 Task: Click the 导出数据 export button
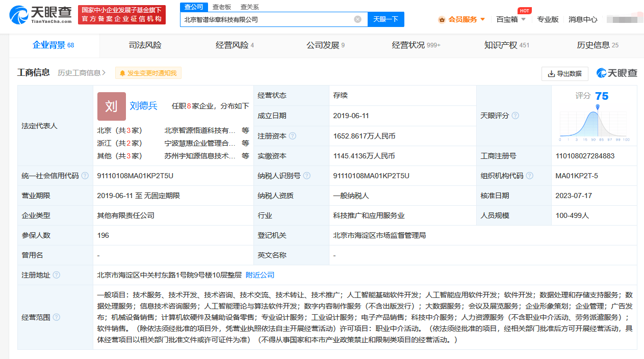(x=564, y=73)
